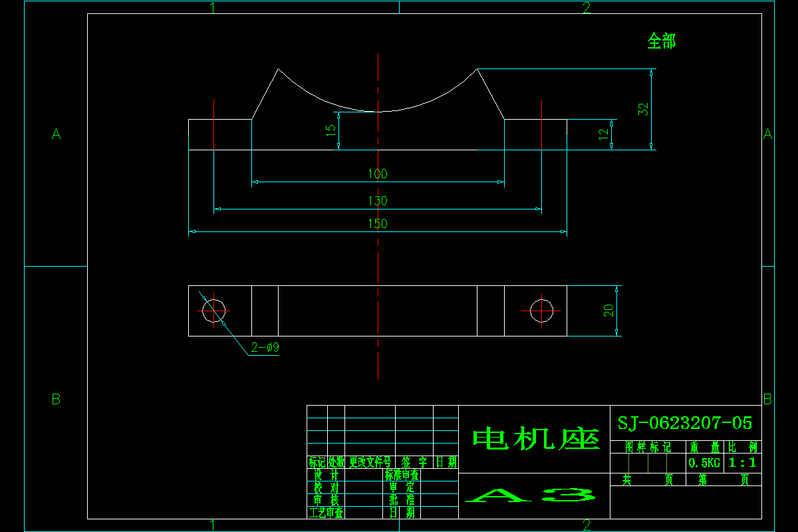Click the 150 overall length dimension

pyautogui.click(x=377, y=224)
